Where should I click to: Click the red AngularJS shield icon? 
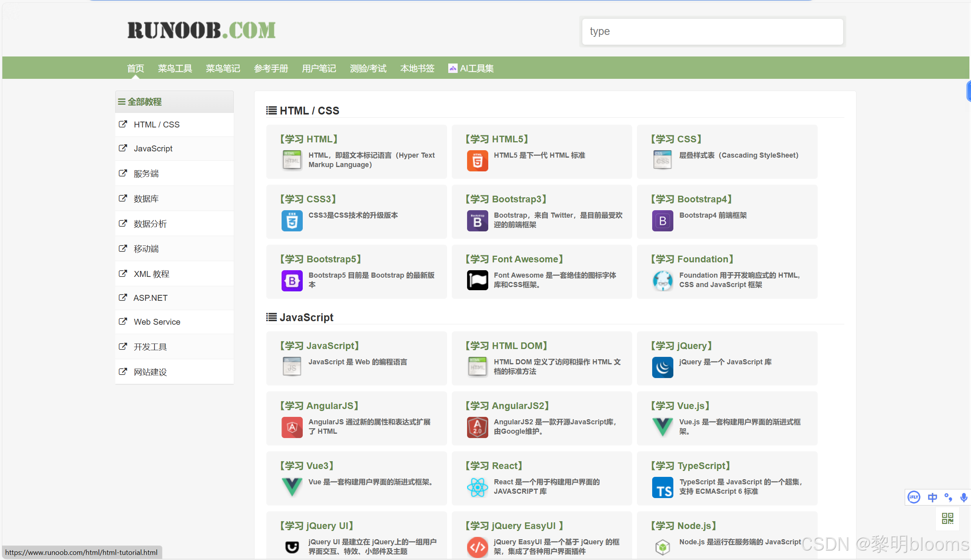292,427
